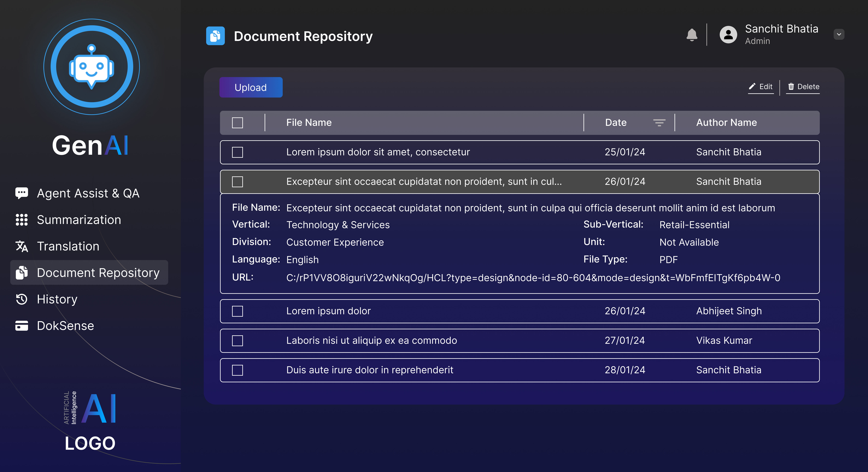Click the Upload button

251,87
